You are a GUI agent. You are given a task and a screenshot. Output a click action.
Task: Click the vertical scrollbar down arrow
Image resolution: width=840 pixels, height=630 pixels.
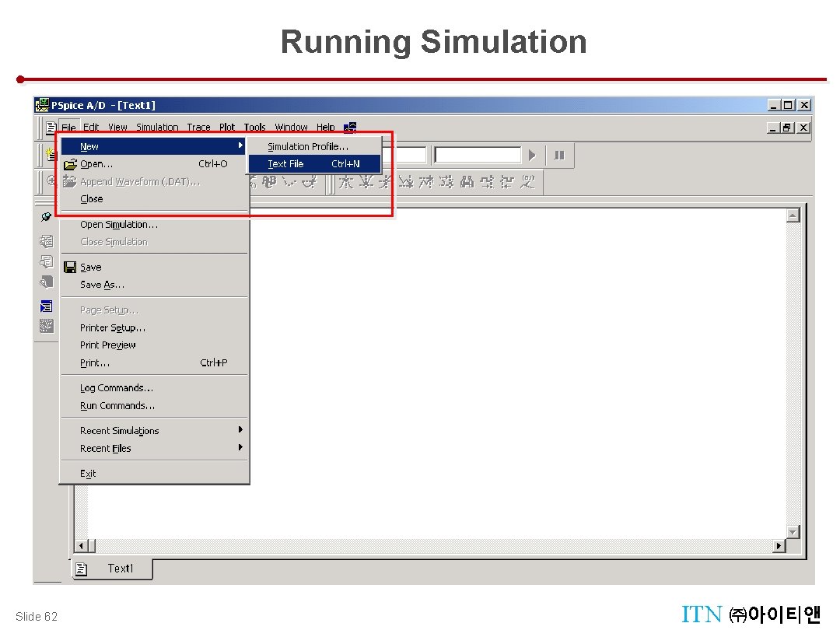793,532
